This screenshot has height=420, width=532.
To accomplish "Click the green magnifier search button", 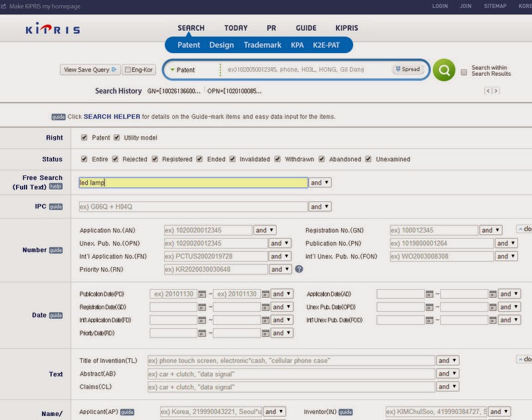I will 444,70.
